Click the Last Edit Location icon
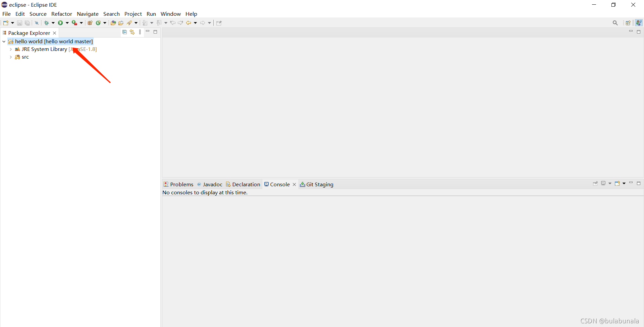This screenshot has width=644, height=327. [173, 23]
